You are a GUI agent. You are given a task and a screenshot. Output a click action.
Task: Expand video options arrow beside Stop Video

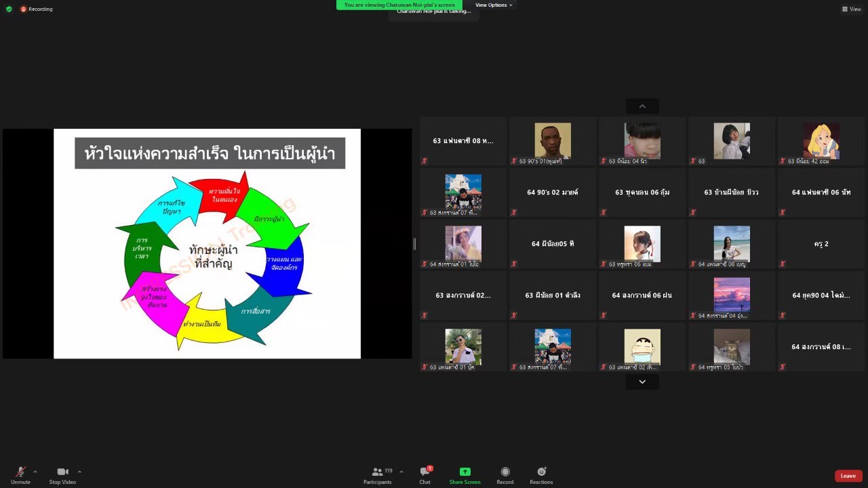(79, 472)
